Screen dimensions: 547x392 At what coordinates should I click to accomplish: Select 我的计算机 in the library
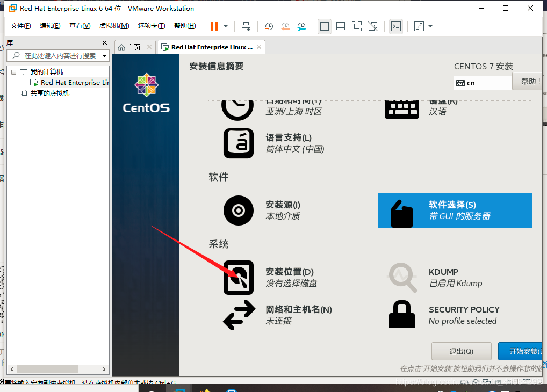46,72
